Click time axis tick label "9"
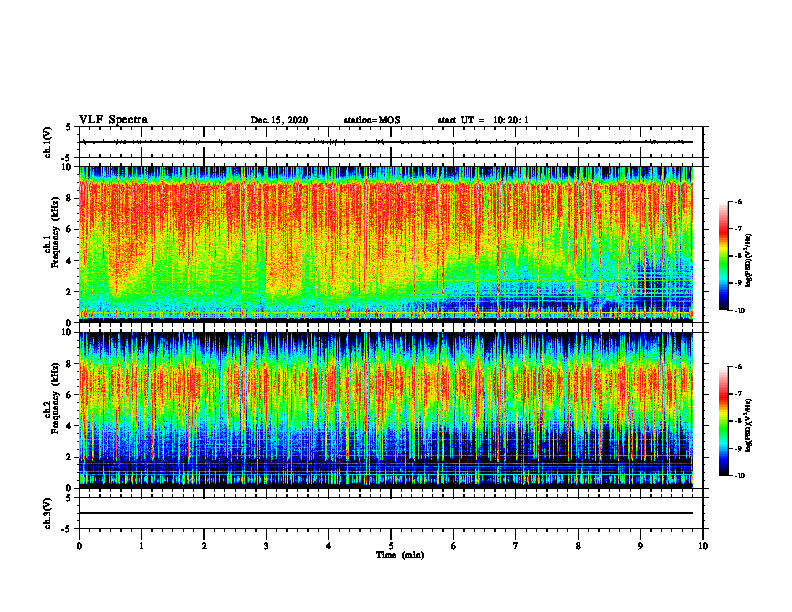The width and height of the screenshot is (792, 612). pos(640,546)
